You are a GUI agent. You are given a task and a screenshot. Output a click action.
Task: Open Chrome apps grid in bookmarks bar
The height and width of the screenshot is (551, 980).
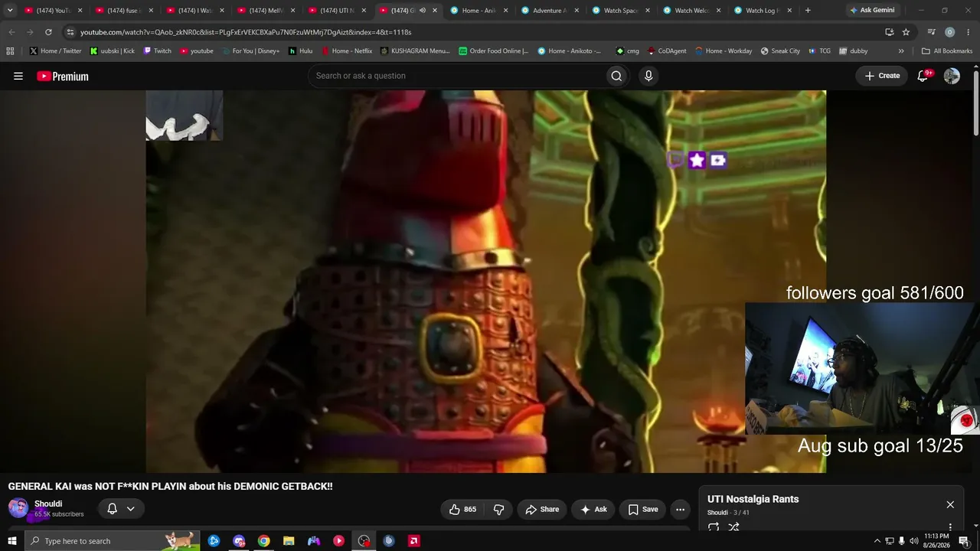point(10,51)
